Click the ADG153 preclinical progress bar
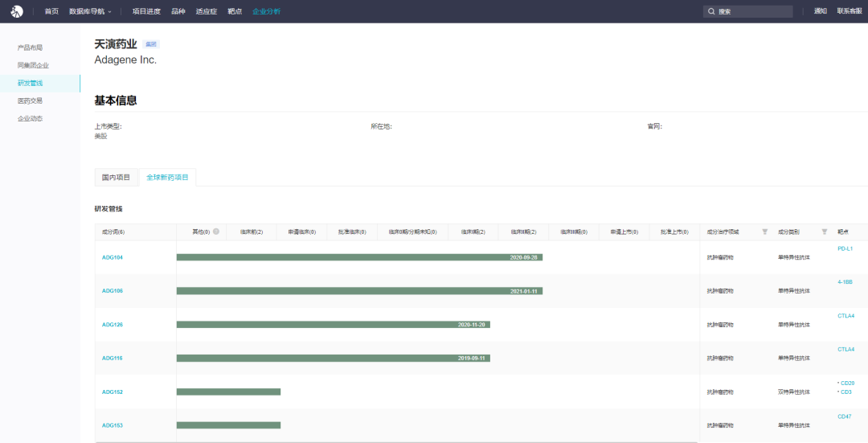 pos(228,425)
